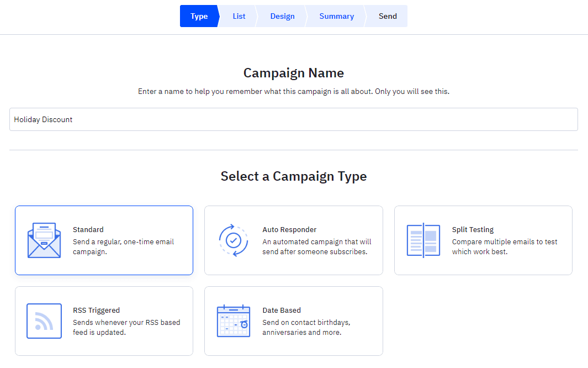Pick the Date Based title

pyautogui.click(x=282, y=310)
